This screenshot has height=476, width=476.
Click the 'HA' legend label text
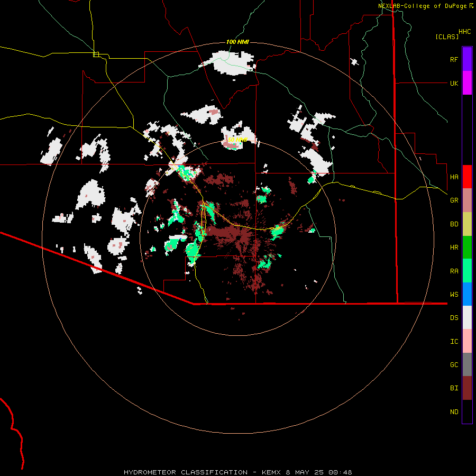[454, 177]
